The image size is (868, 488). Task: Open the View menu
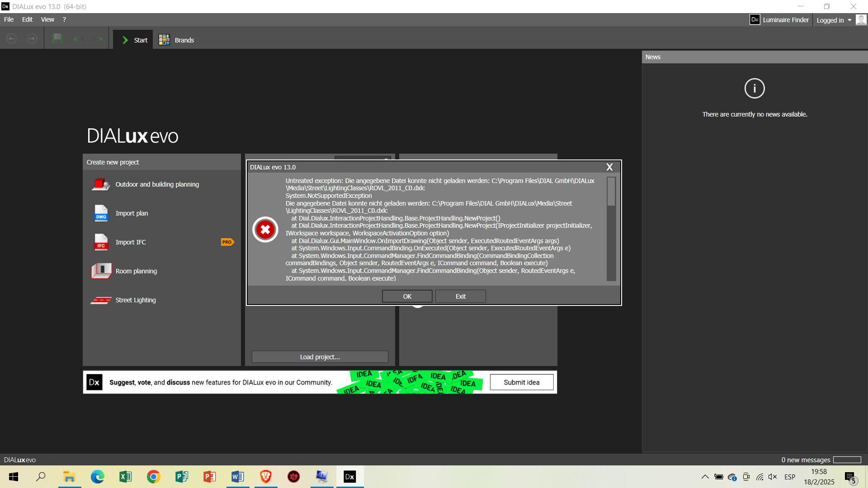pyautogui.click(x=47, y=19)
